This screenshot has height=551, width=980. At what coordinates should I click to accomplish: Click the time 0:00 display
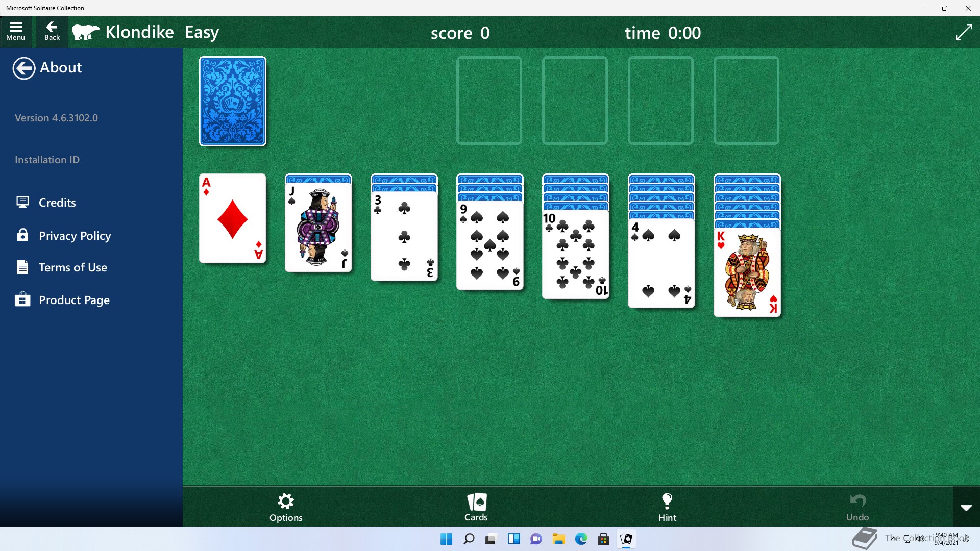(x=663, y=33)
